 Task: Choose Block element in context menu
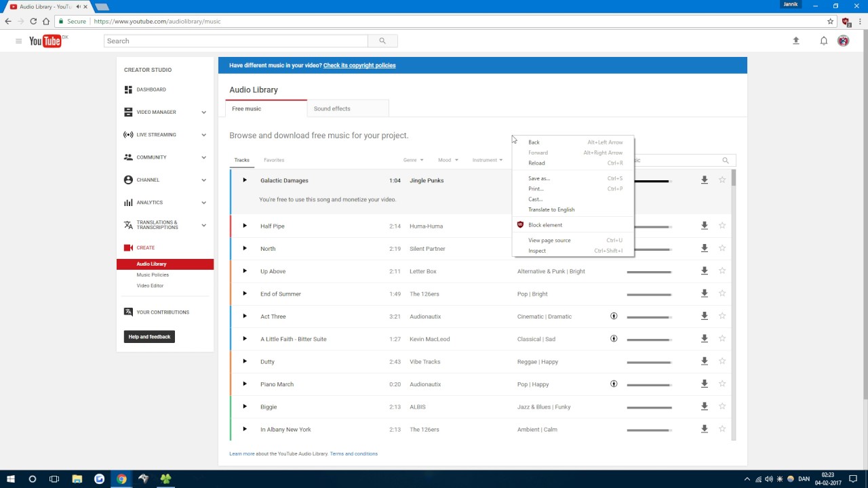pos(573,225)
